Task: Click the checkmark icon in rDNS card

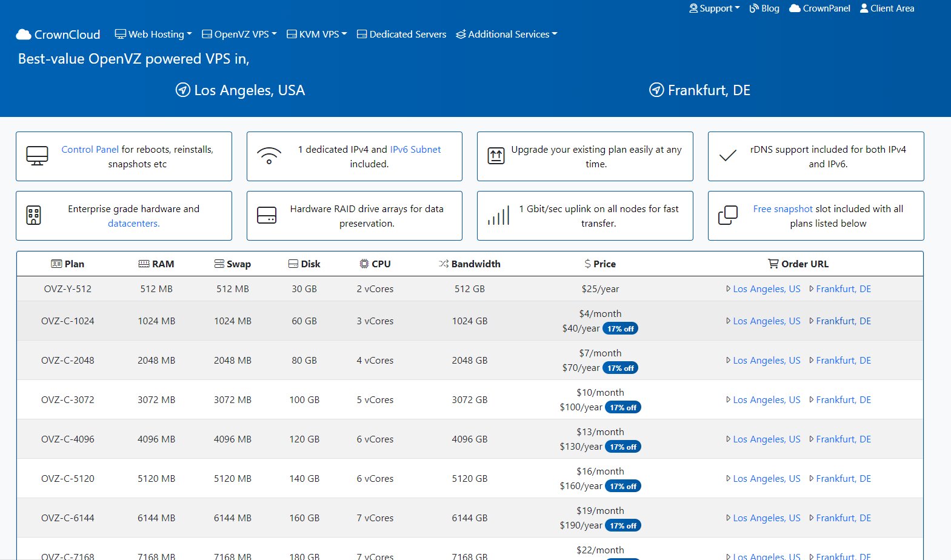Action: [x=727, y=156]
